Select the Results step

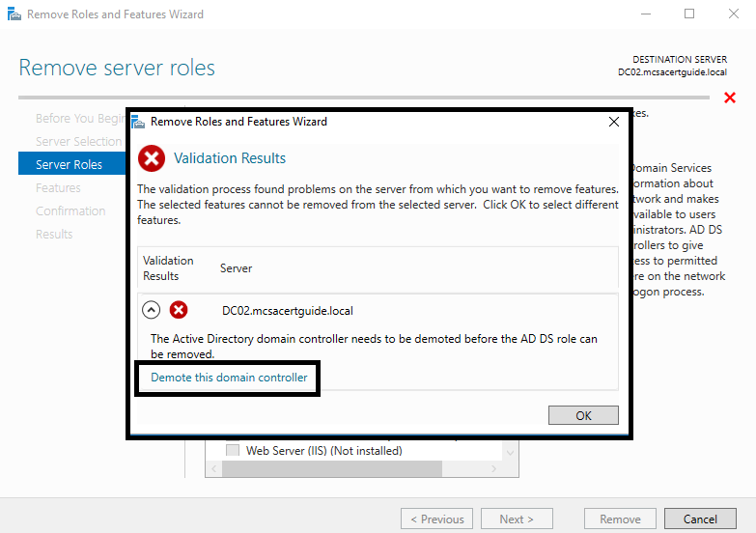54,234
